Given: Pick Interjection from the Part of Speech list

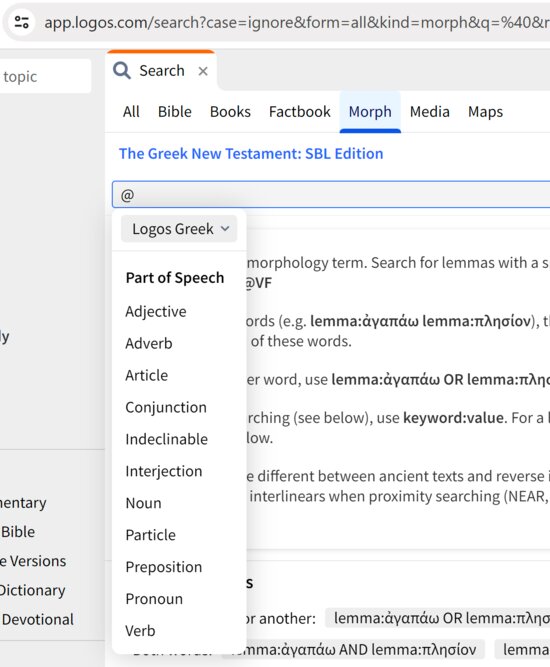Looking at the screenshot, I should 164,471.
